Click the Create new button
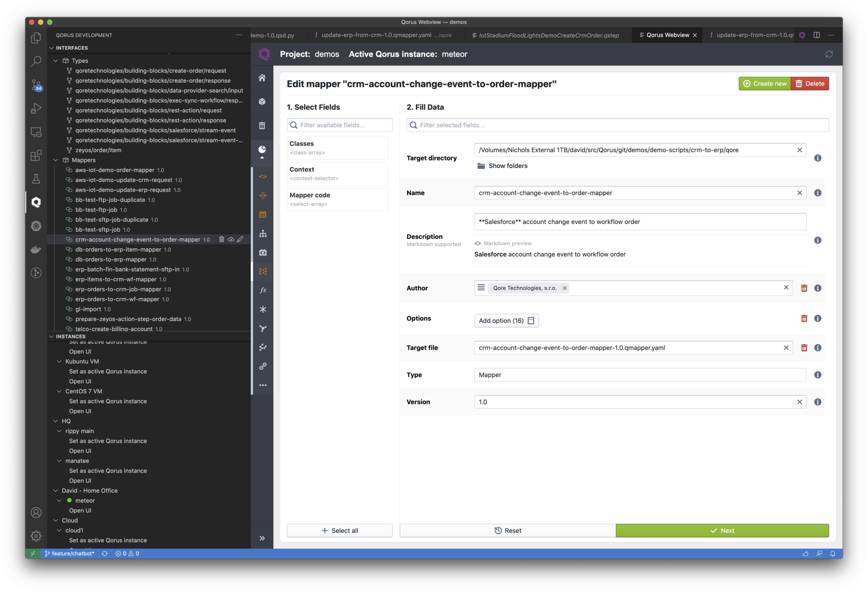Screen dimensions: 868x592 (765, 84)
